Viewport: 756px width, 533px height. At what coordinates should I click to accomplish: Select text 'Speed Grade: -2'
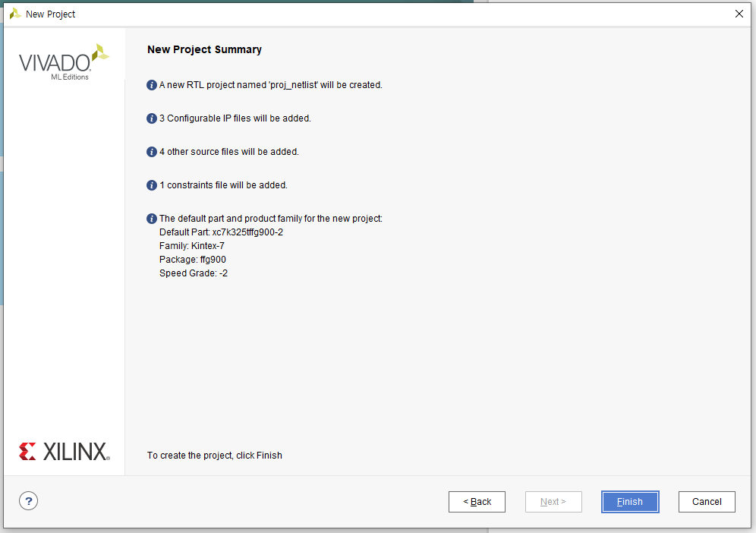click(x=194, y=273)
